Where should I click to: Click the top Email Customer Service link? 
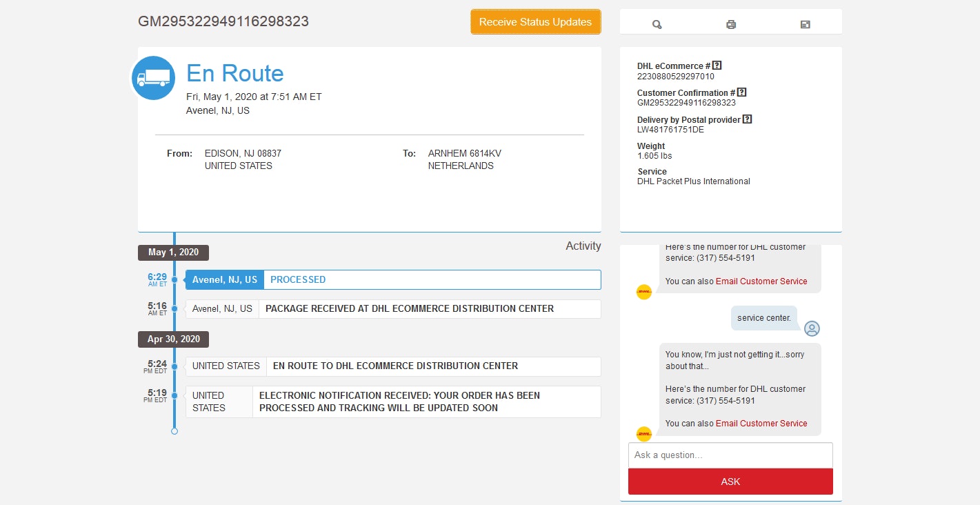coord(761,281)
